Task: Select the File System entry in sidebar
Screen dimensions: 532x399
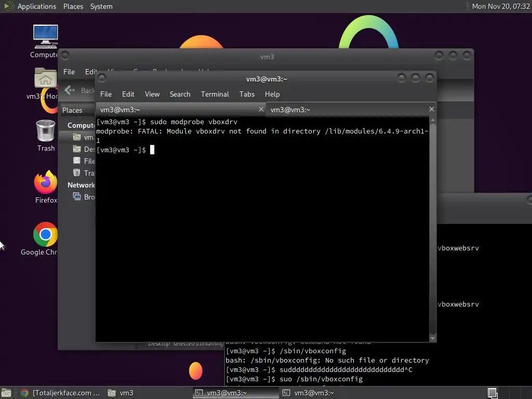Action: 84,161
